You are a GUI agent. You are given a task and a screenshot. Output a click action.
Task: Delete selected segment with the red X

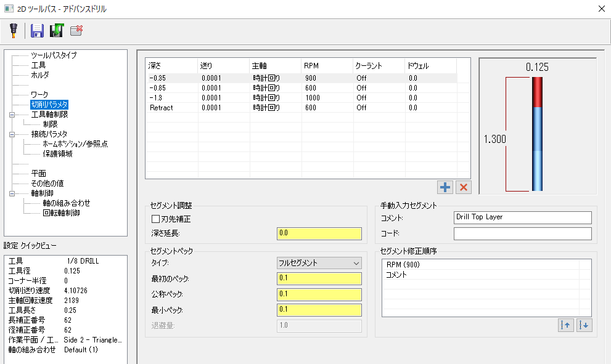pos(463,187)
